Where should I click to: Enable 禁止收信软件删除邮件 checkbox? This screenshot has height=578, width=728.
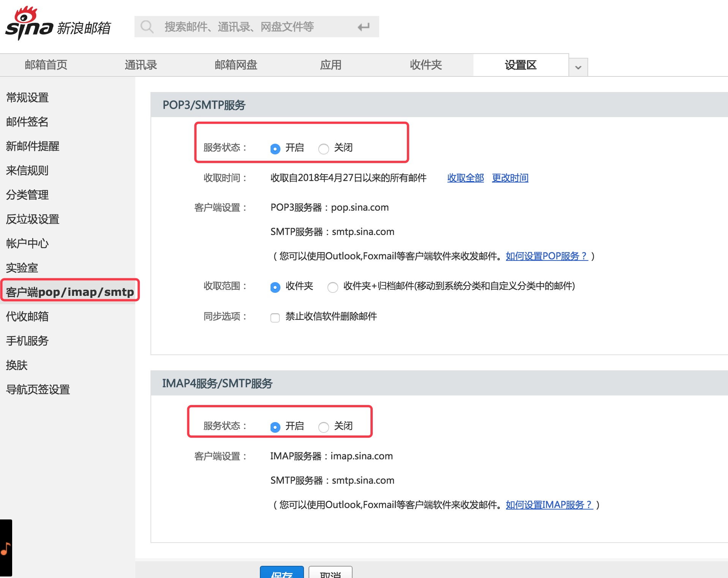pyautogui.click(x=275, y=318)
